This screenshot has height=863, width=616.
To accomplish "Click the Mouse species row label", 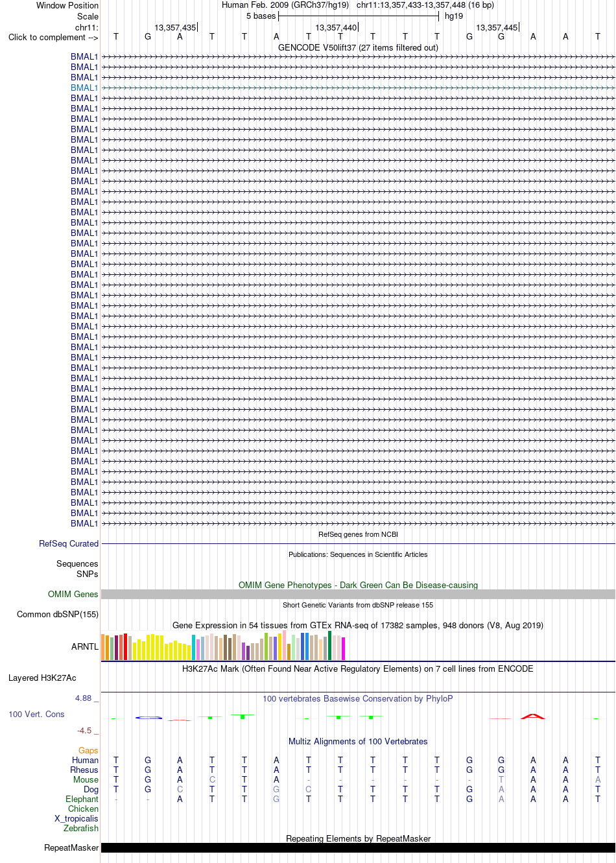I will (x=86, y=779).
